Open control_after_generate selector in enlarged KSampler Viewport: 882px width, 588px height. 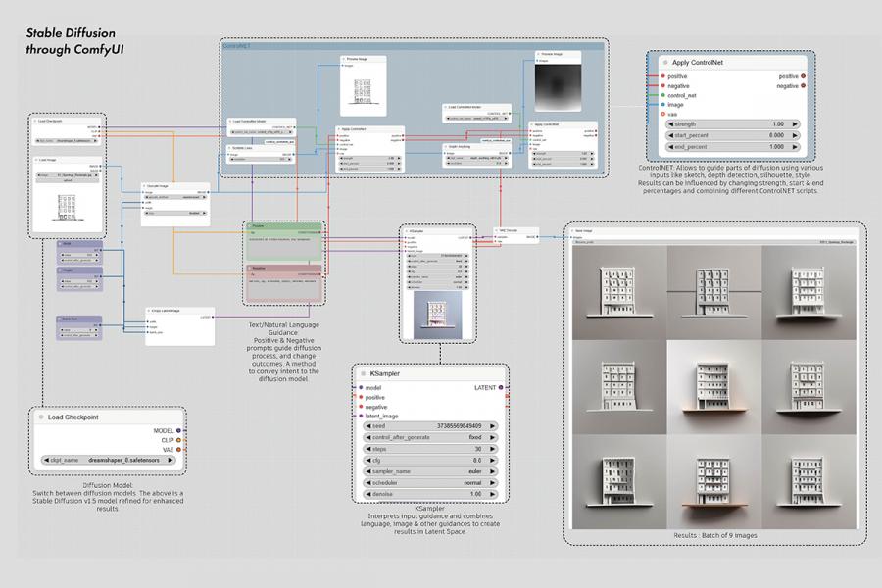(430, 436)
